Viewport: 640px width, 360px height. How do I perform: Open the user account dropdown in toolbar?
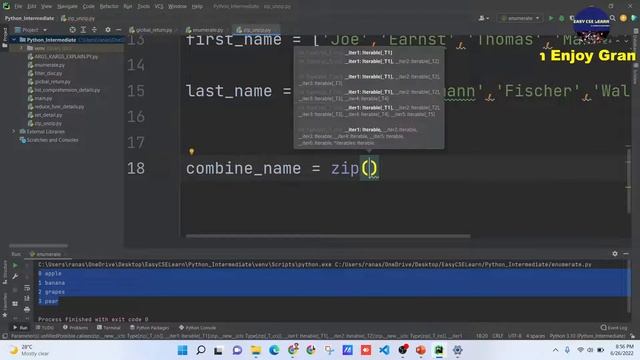(484, 18)
